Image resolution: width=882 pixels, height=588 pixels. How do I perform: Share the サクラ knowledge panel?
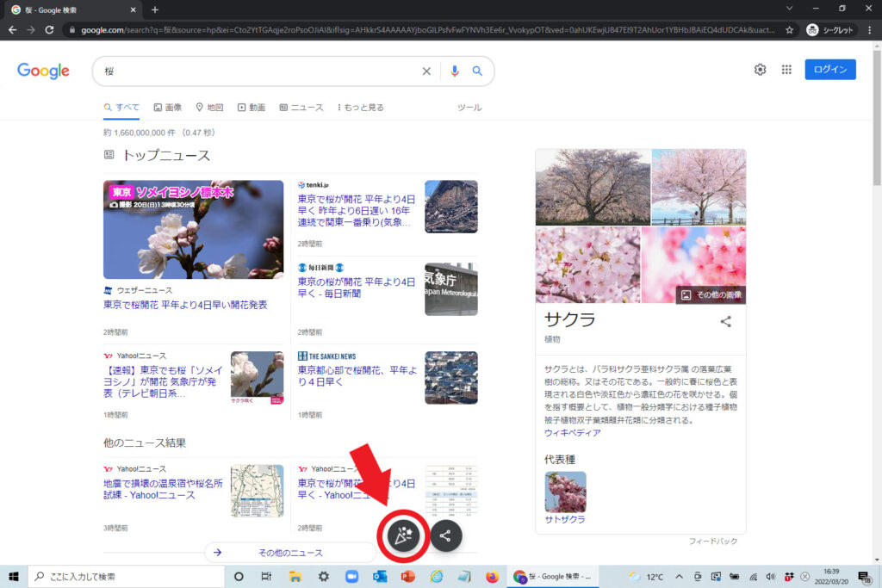point(726,321)
